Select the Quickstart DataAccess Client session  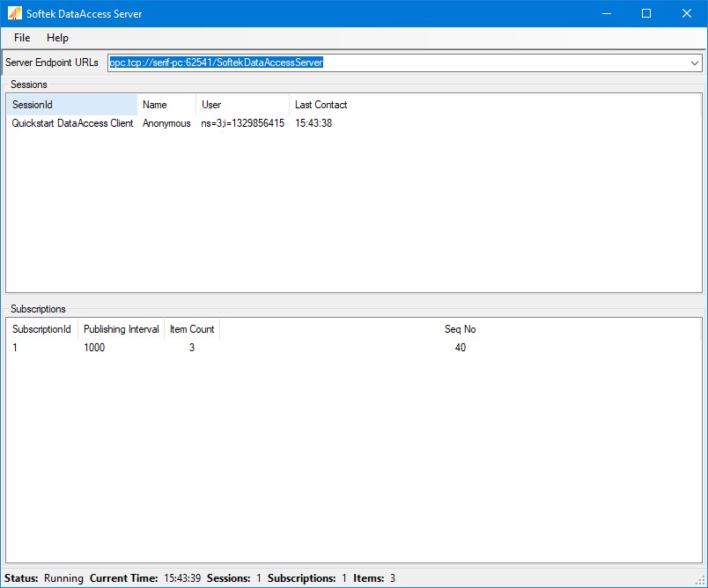pos(72,123)
